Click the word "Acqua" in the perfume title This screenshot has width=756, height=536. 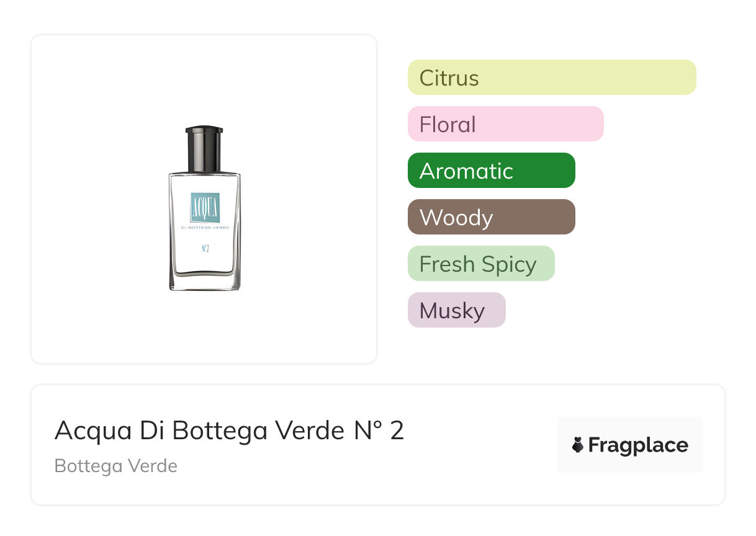(93, 431)
